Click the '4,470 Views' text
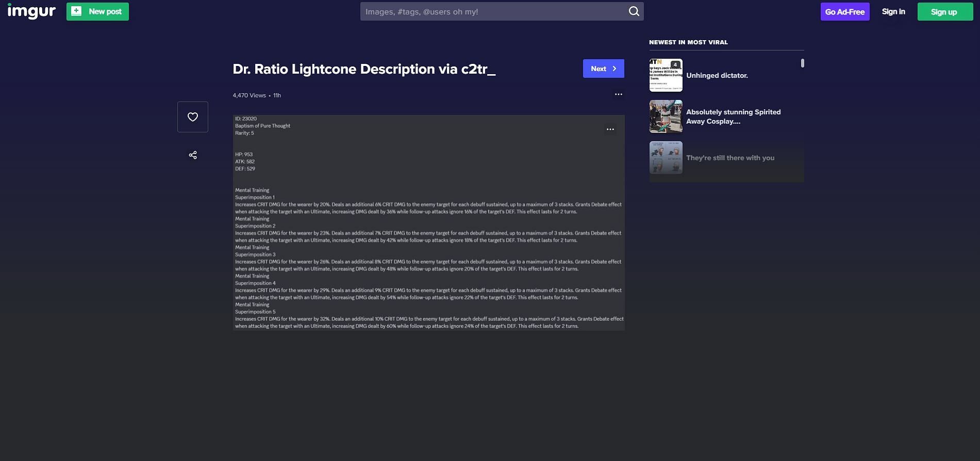Image resolution: width=980 pixels, height=461 pixels. point(249,95)
